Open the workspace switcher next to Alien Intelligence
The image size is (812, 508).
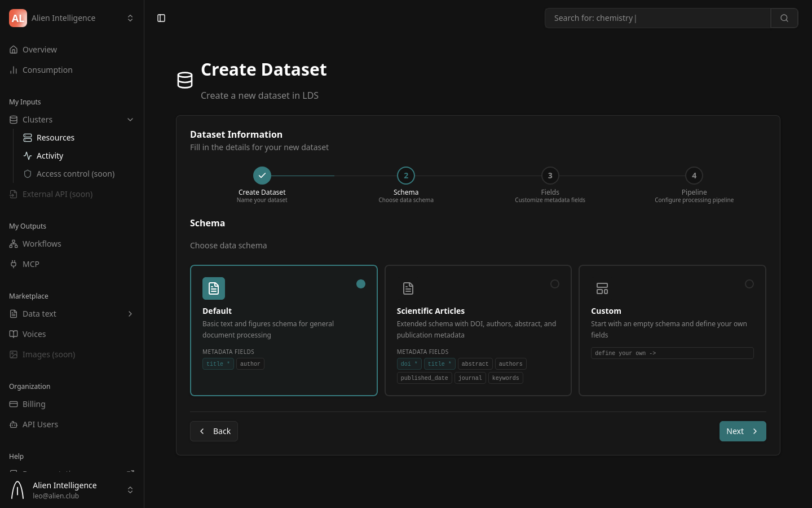tap(130, 17)
